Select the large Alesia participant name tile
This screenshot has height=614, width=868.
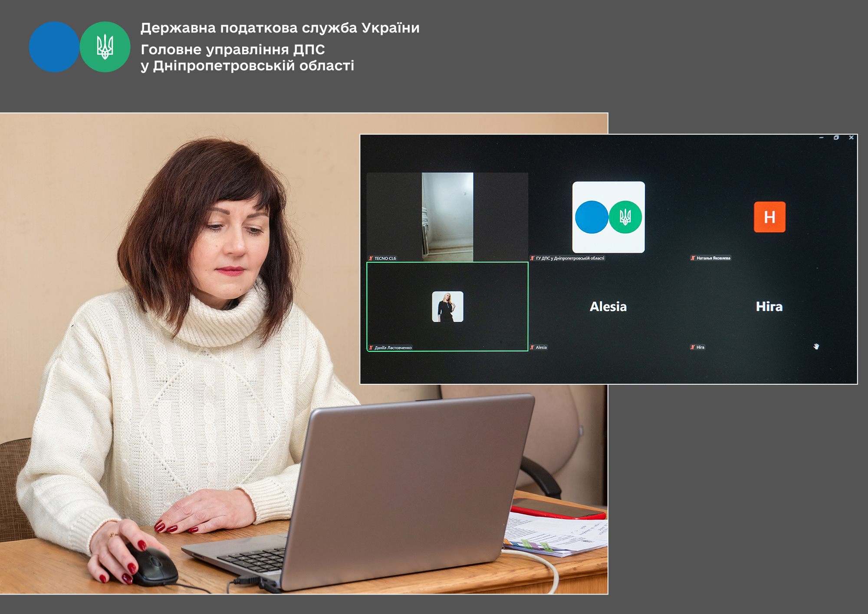tap(608, 307)
